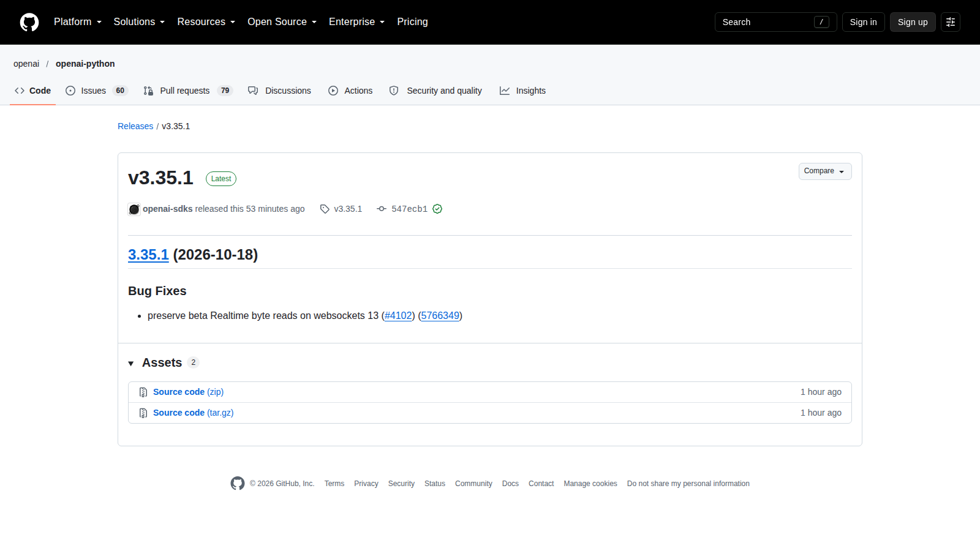This screenshot has height=551, width=980.
Task: Open the Discussions tab
Action: click(x=279, y=91)
